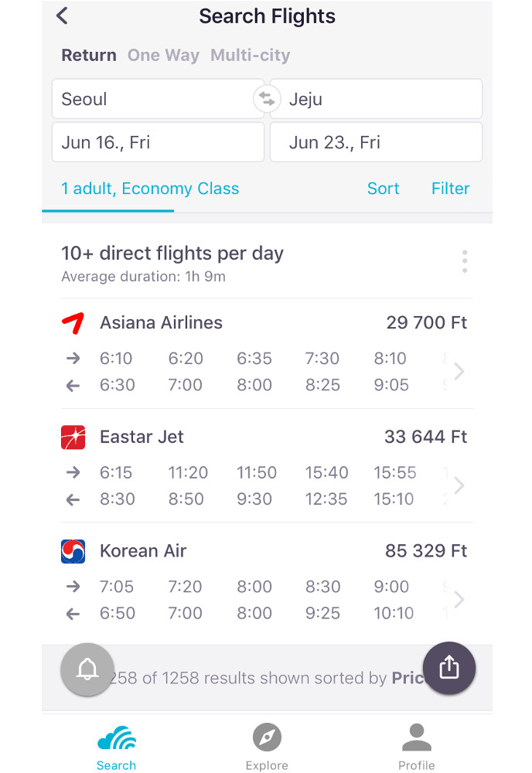
Task: Expand Eastar Jet flight times chevron
Action: click(459, 485)
